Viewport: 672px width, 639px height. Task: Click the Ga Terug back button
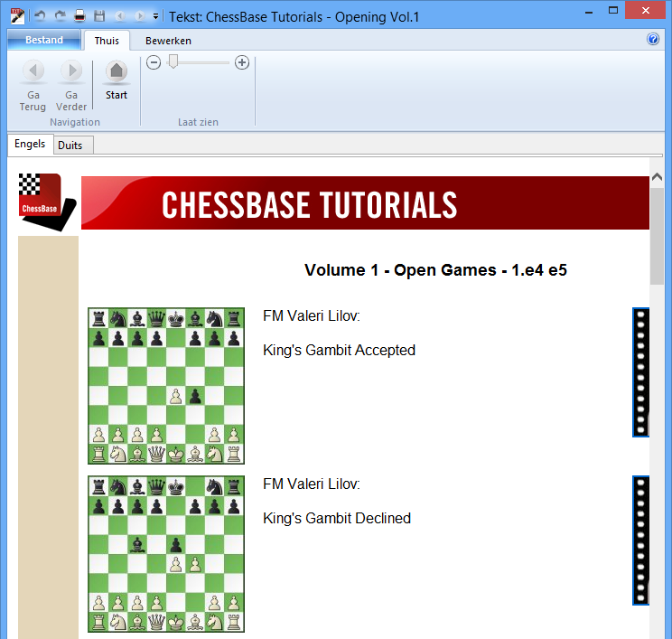[33, 86]
